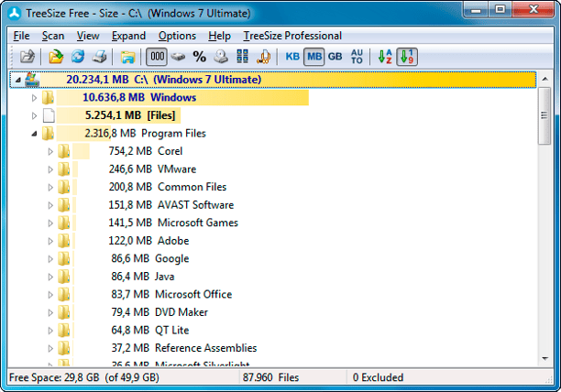Open the Options menu
Screen dimensions: 561x392
[x=177, y=36]
